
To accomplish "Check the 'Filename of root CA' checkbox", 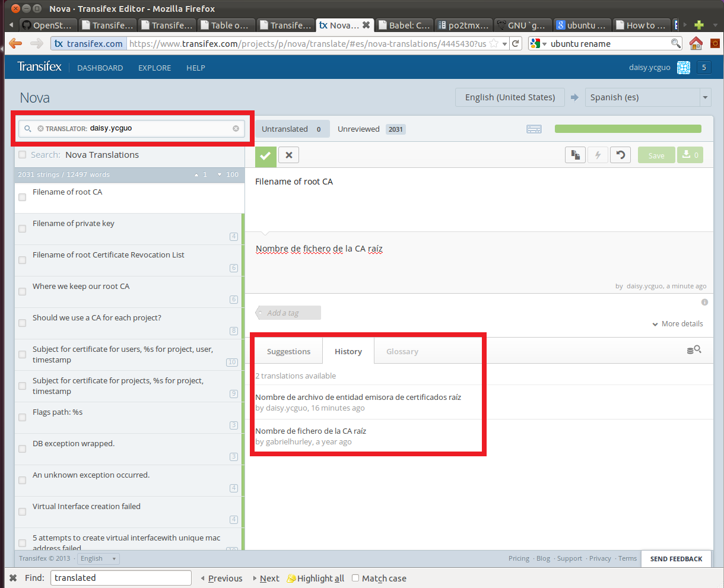I will click(x=23, y=197).
